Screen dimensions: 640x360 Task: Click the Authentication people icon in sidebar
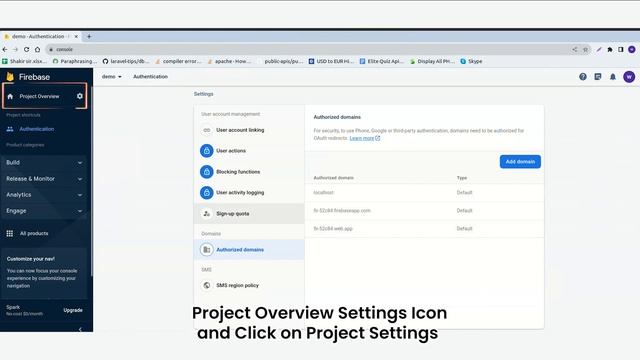(10, 129)
